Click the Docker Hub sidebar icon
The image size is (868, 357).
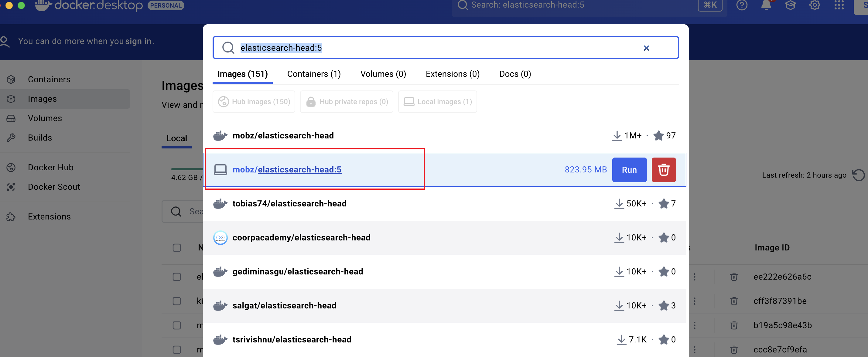(x=11, y=167)
